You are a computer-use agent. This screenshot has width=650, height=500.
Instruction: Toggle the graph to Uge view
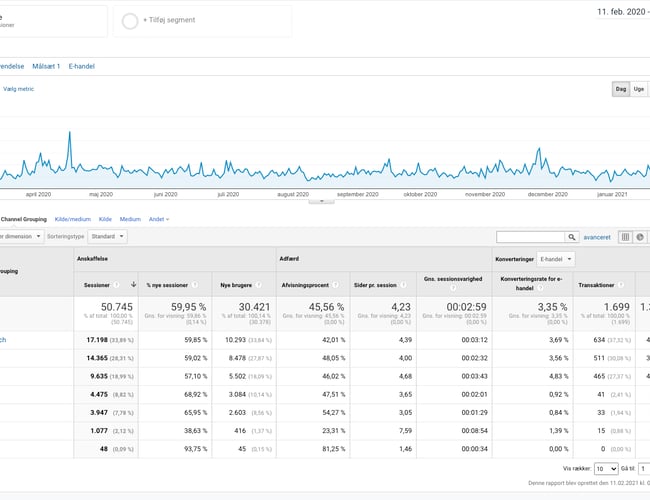tap(638, 89)
